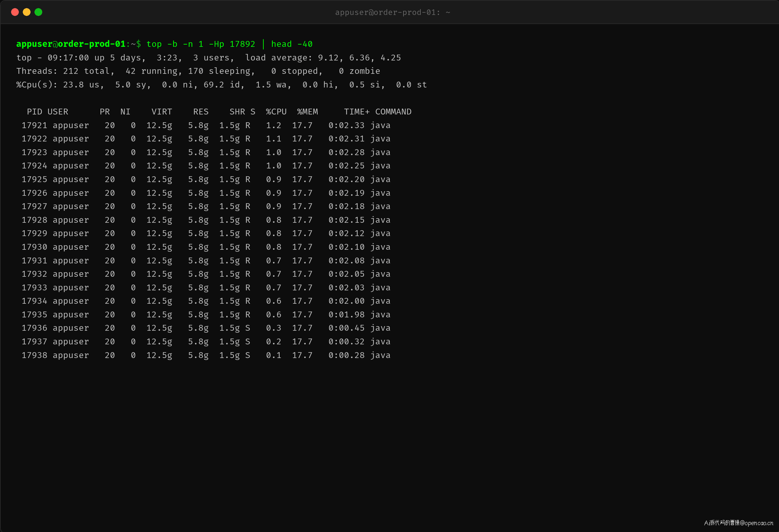Click thread PID 17936
This screenshot has width=779, height=532.
pos(34,328)
